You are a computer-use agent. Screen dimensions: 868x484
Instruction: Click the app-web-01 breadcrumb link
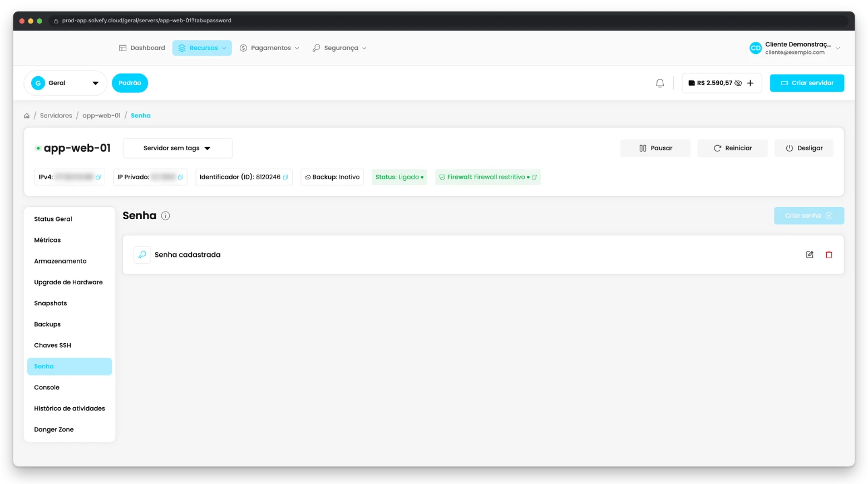coord(101,116)
